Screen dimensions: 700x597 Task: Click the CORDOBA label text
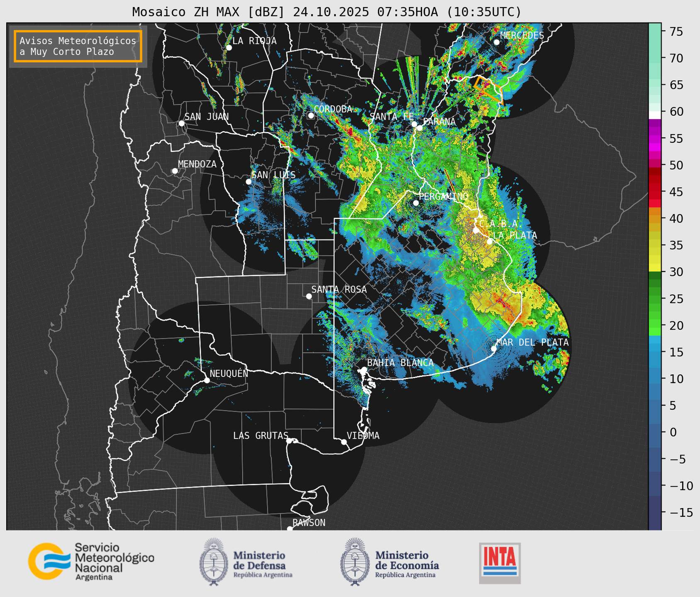click(x=333, y=109)
